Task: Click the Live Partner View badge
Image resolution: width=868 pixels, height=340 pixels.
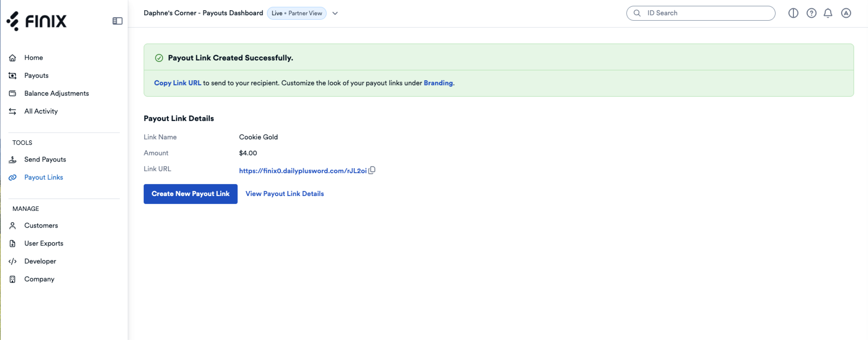Action: 297,13
